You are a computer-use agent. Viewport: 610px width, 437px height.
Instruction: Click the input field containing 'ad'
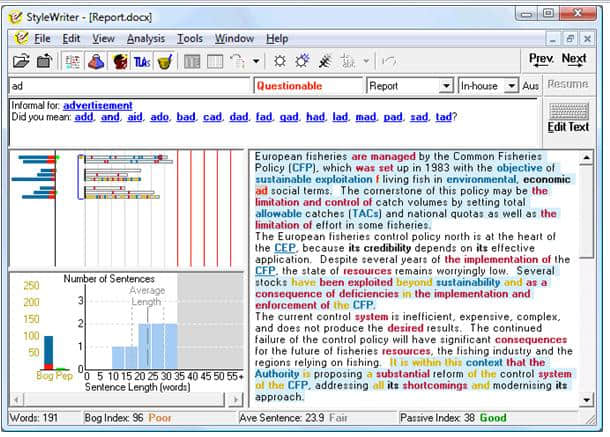[129, 86]
